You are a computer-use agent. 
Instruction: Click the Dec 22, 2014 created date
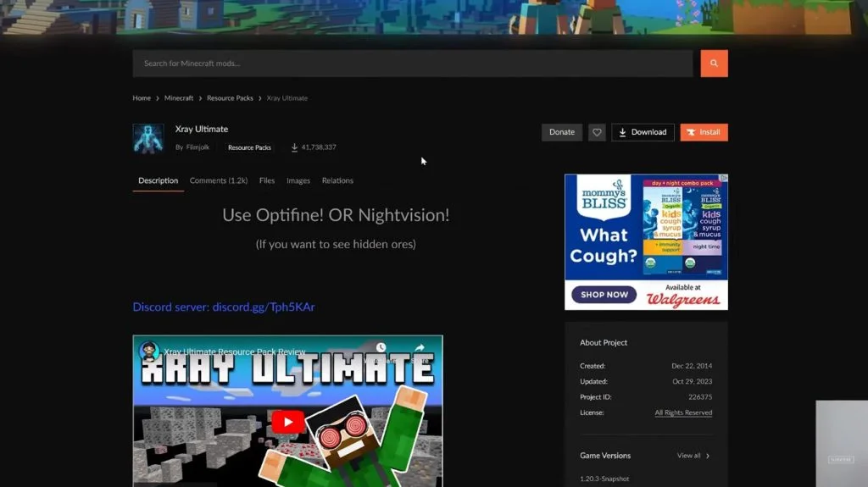tap(692, 366)
